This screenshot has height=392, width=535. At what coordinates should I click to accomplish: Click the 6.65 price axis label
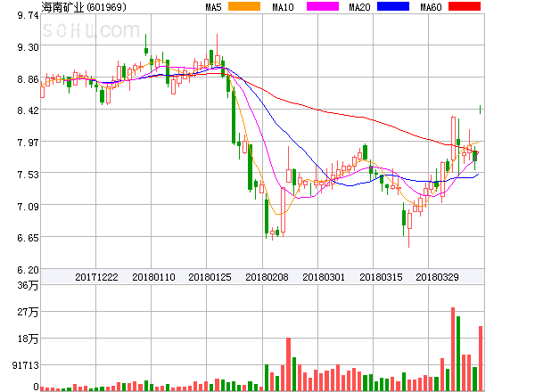[x=28, y=238]
